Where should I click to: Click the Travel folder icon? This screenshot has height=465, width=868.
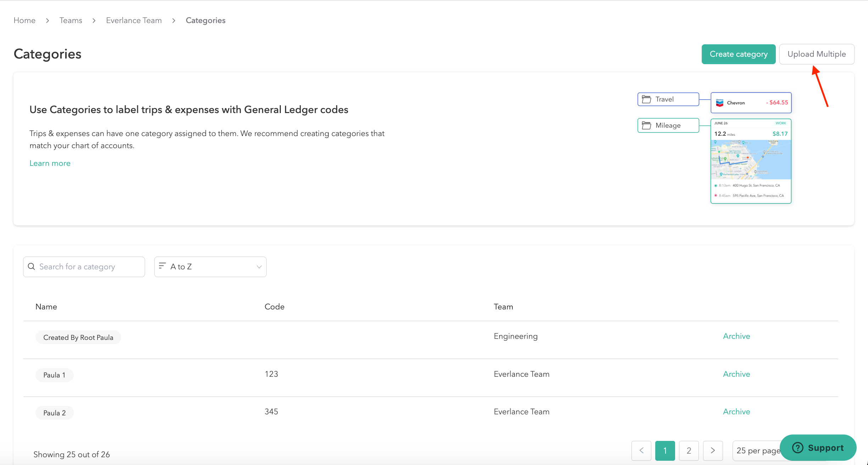click(646, 100)
